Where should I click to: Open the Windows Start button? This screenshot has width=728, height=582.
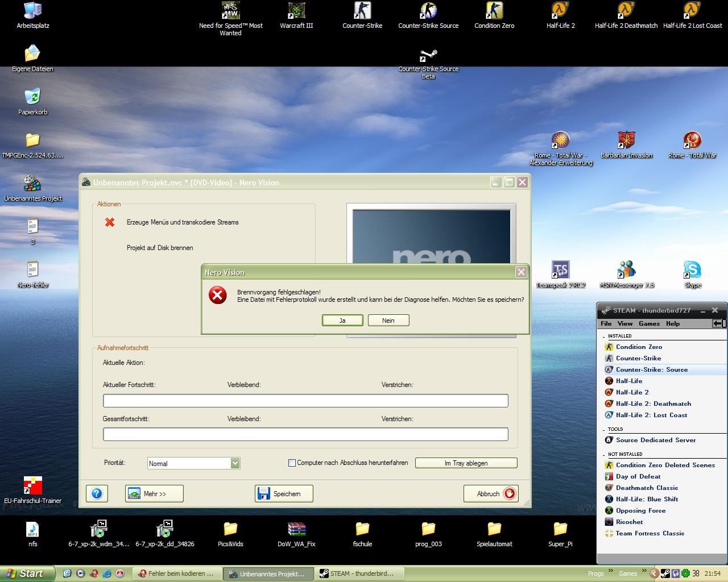point(27,573)
